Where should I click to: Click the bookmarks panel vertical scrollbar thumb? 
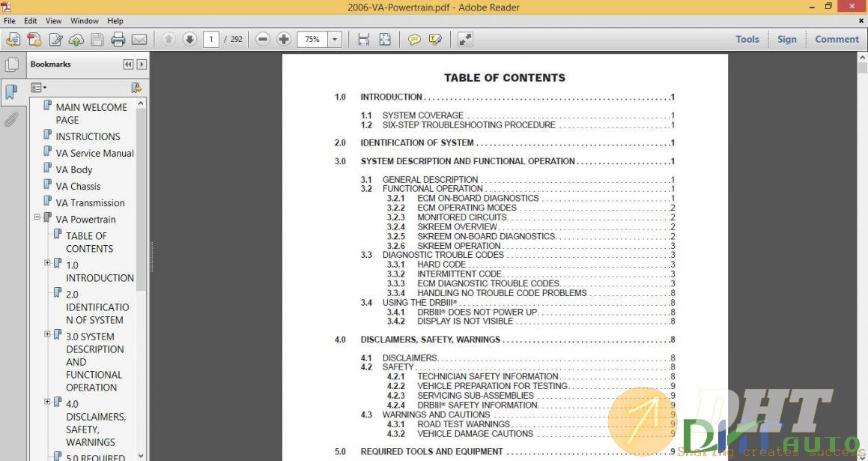click(x=141, y=199)
